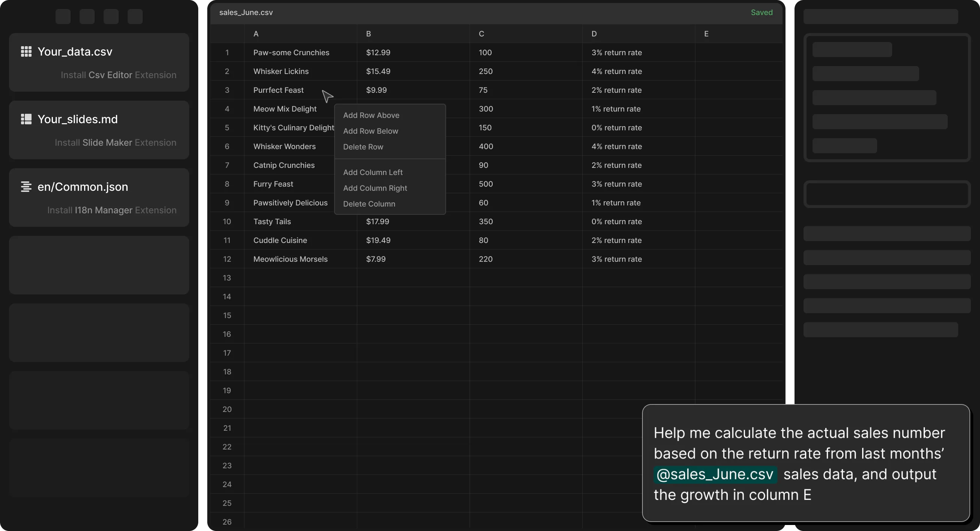
Task: Select the Purrfect Feast cell
Action: coord(300,90)
